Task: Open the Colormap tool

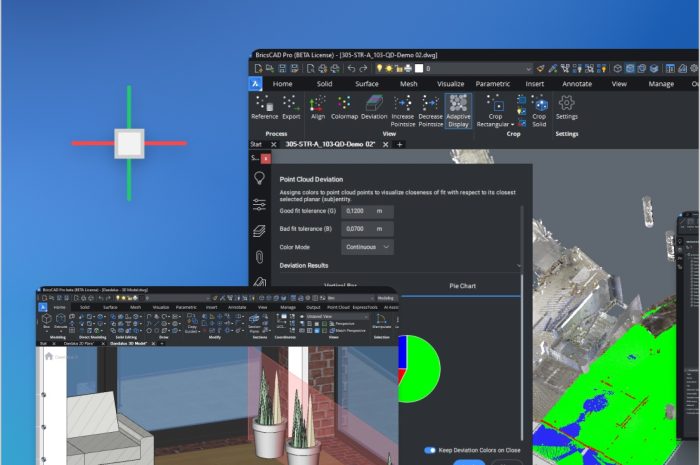Action: [344, 107]
